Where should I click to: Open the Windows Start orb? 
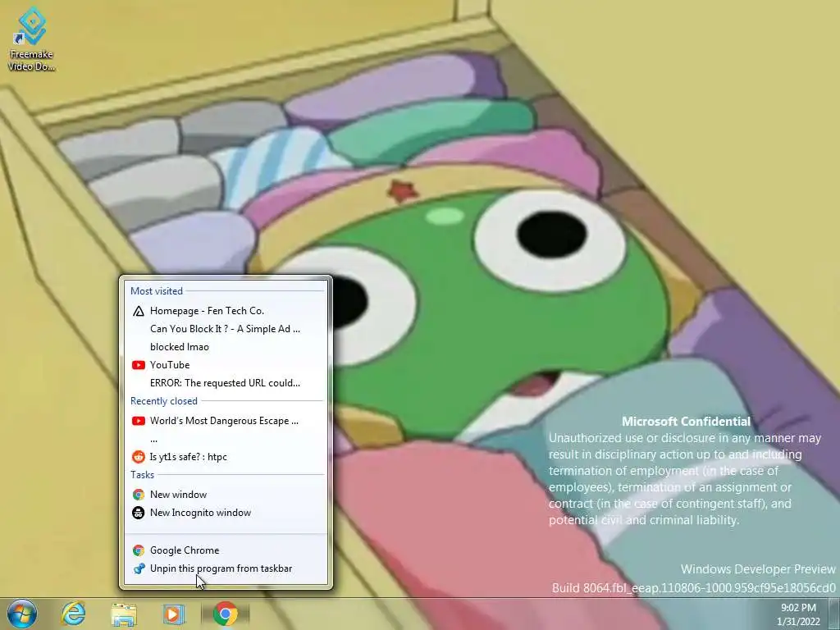[x=22, y=614]
